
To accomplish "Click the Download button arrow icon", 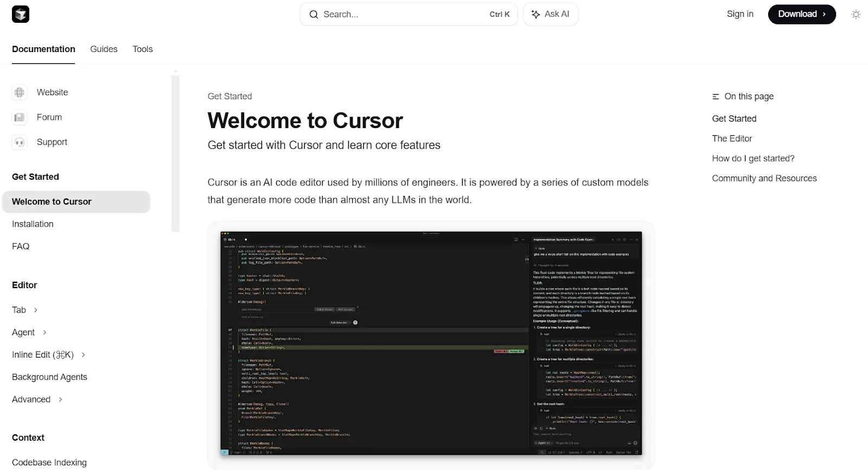I will pyautogui.click(x=824, y=14).
